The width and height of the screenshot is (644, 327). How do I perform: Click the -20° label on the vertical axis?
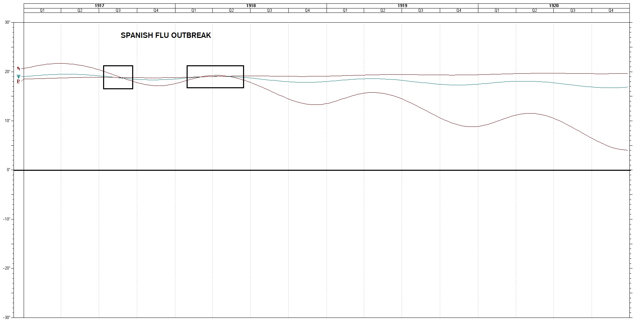pyautogui.click(x=6, y=268)
